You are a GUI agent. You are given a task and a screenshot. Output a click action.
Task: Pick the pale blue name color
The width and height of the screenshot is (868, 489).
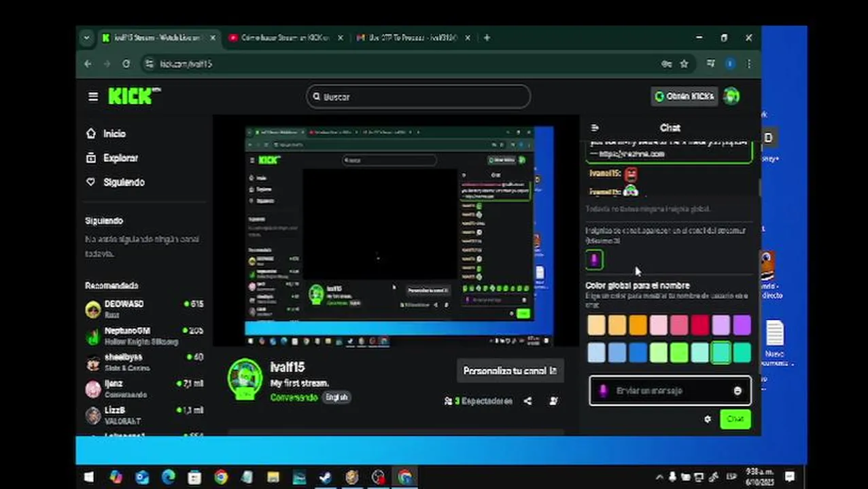596,352
